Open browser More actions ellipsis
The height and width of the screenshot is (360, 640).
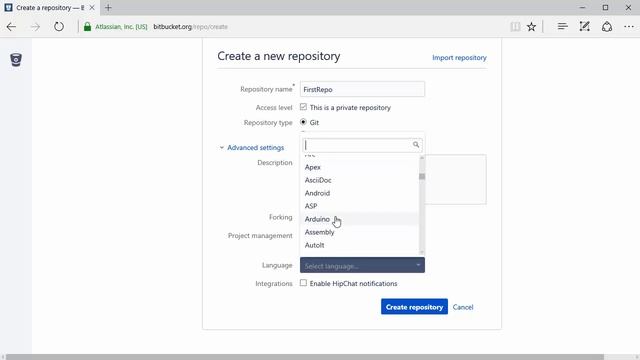point(629,27)
